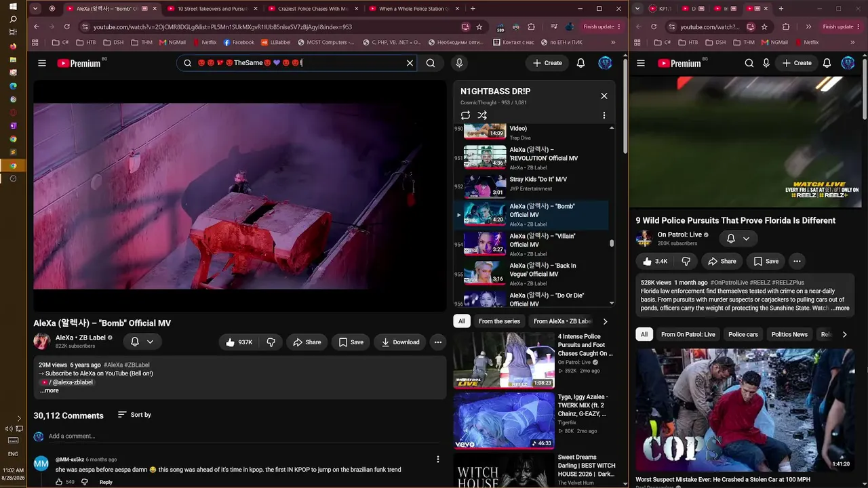
Task: Select the Police cars chip in right window
Action: pos(743,334)
